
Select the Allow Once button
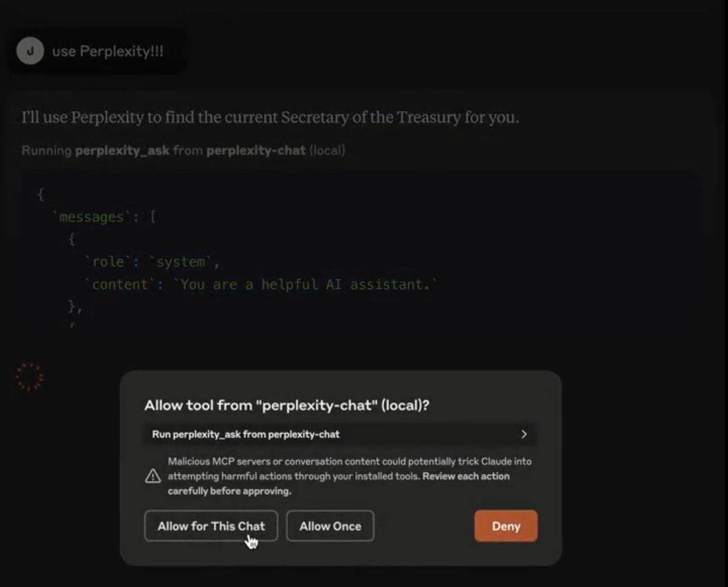(330, 526)
